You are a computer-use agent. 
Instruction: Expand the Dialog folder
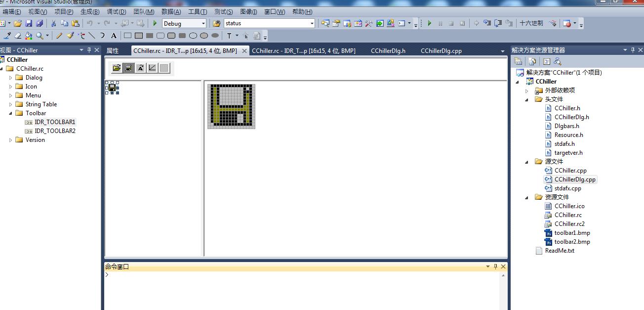[11, 78]
